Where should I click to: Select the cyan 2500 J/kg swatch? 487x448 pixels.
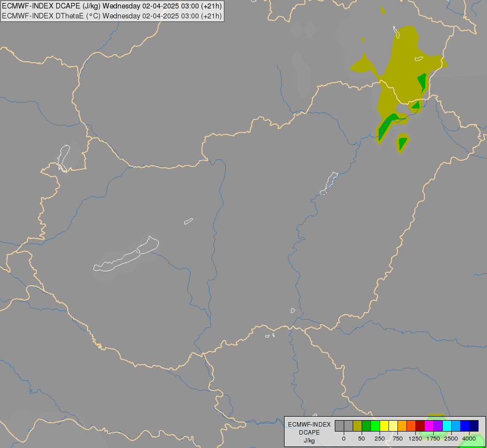coord(447,426)
